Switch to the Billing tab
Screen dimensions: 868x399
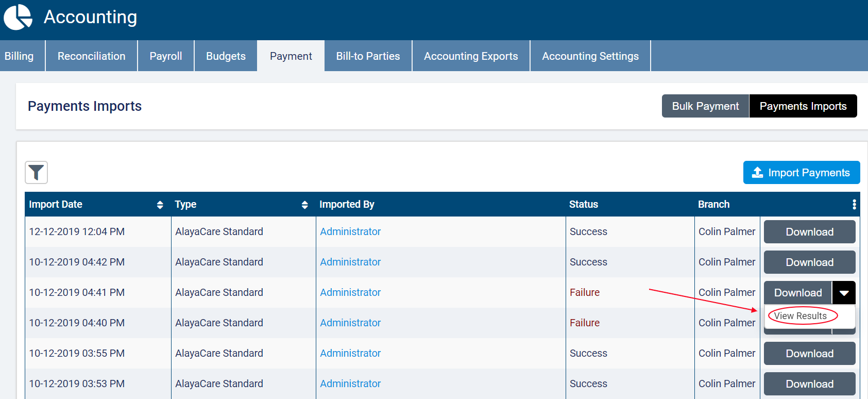[19, 56]
